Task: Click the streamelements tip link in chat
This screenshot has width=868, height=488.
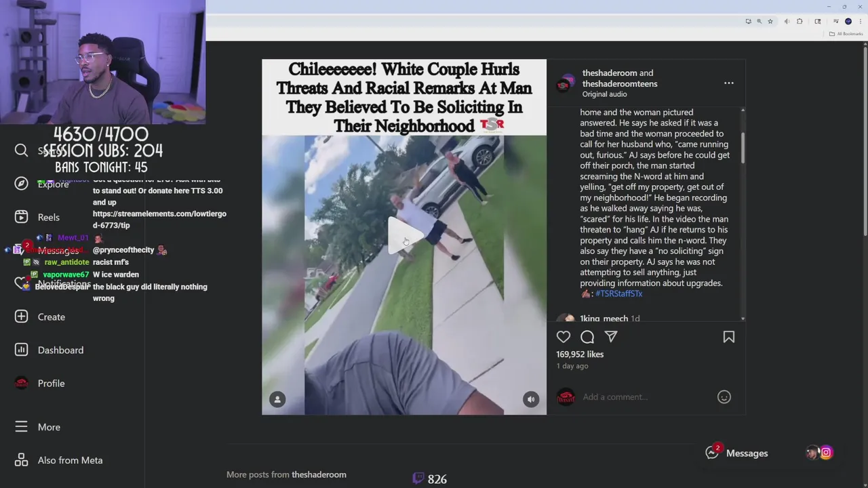Action: pos(159,220)
